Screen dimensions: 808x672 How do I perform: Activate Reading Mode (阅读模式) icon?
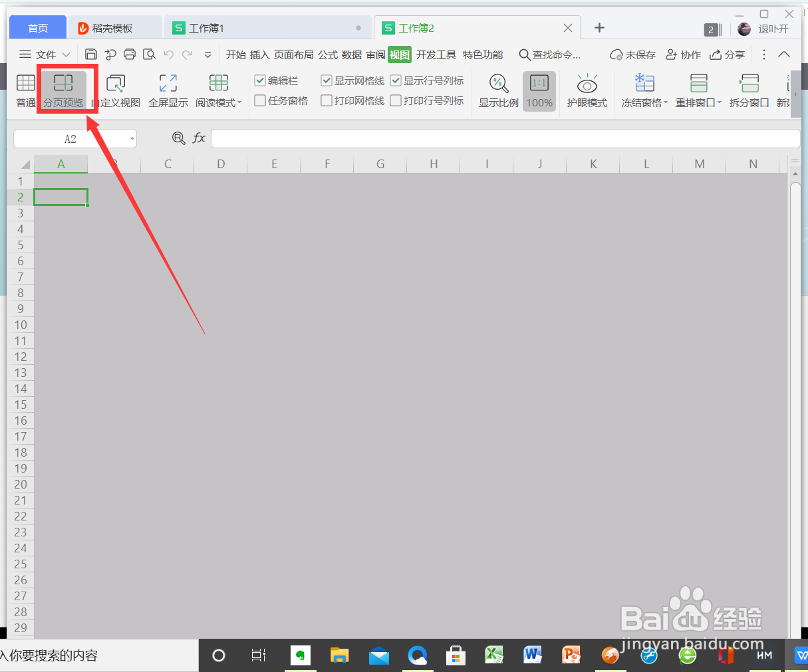(218, 83)
